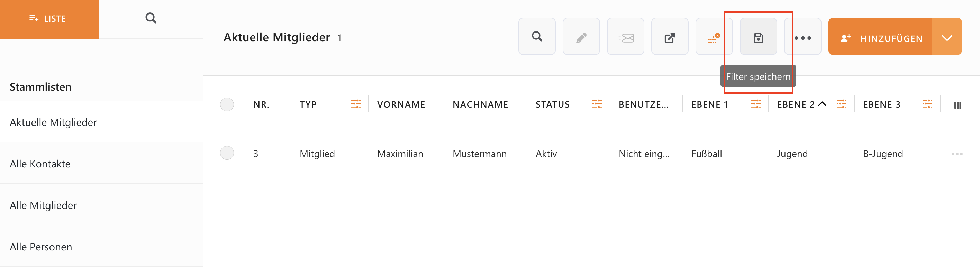Click the reset filter button in toolbar
This screenshot has height=267, width=980.
click(x=714, y=37)
